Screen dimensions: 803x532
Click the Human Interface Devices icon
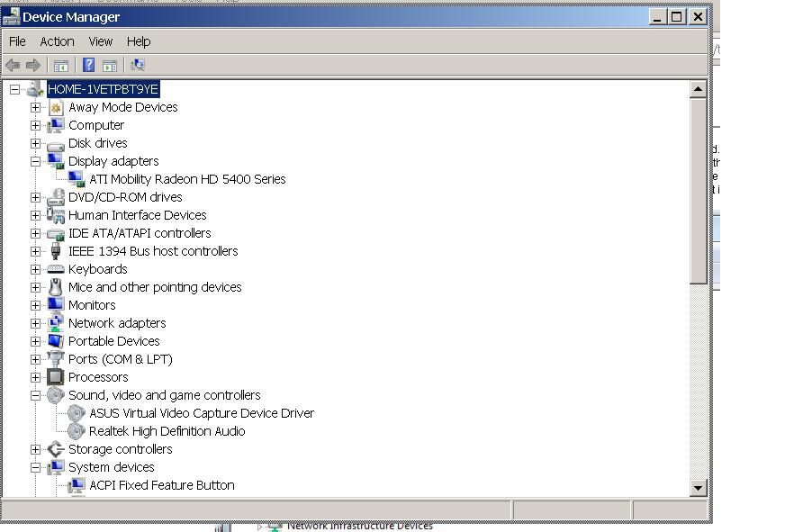point(55,215)
